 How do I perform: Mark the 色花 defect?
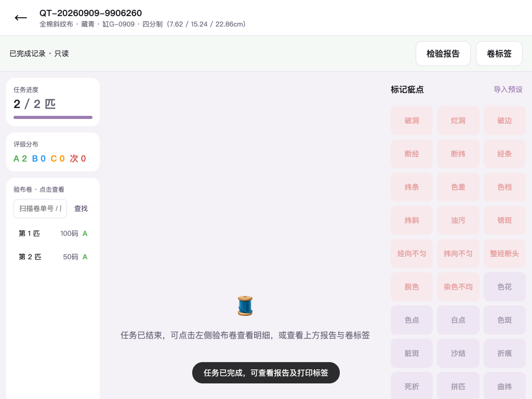[x=504, y=287]
